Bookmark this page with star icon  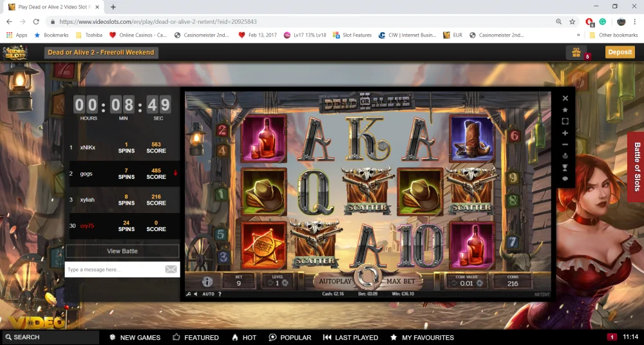[x=572, y=21]
